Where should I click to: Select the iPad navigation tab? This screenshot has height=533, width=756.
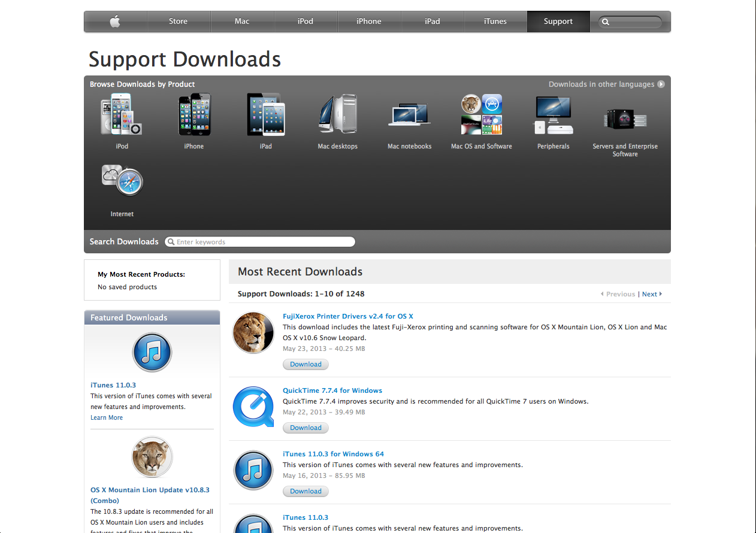coord(433,22)
